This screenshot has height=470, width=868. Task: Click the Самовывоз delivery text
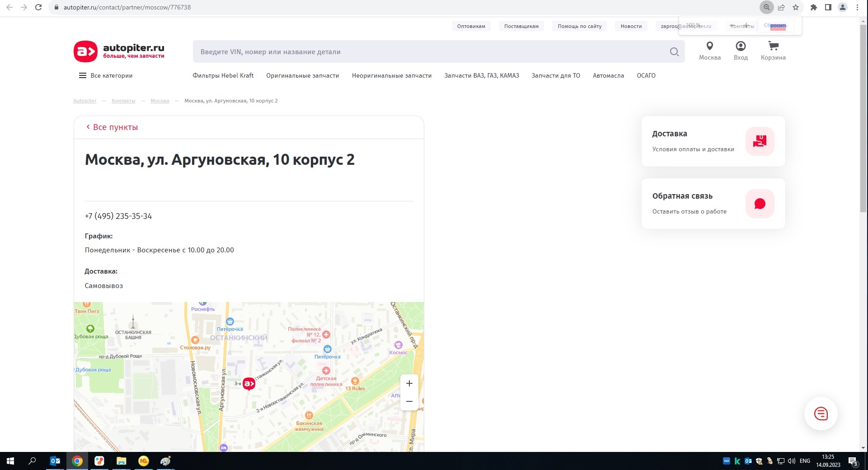104,286
